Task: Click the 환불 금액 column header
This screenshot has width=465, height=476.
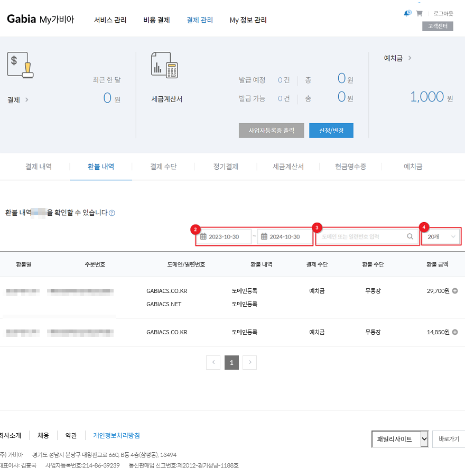Action: (x=438, y=264)
